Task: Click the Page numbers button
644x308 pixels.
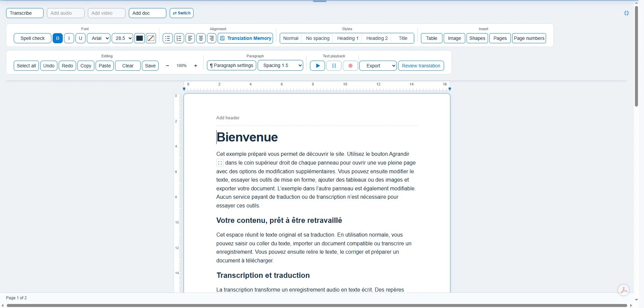Action: click(x=529, y=38)
